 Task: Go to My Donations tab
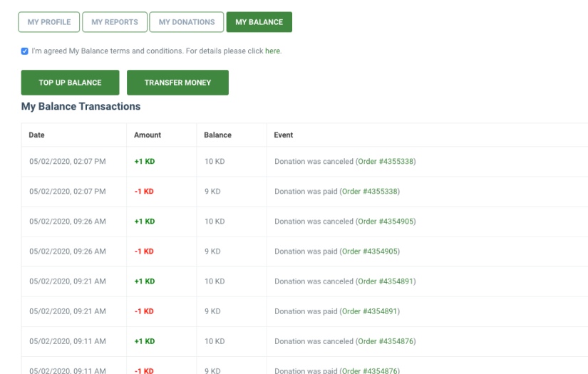coord(186,22)
